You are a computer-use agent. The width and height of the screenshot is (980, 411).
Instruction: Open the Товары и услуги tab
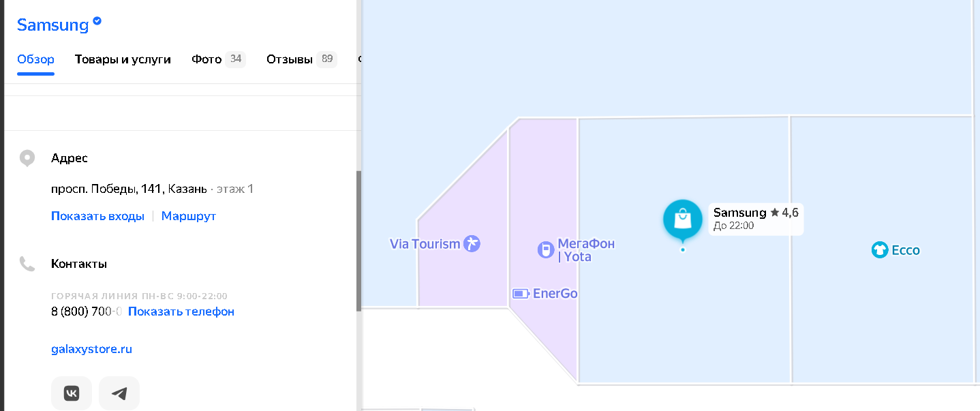coord(123,59)
